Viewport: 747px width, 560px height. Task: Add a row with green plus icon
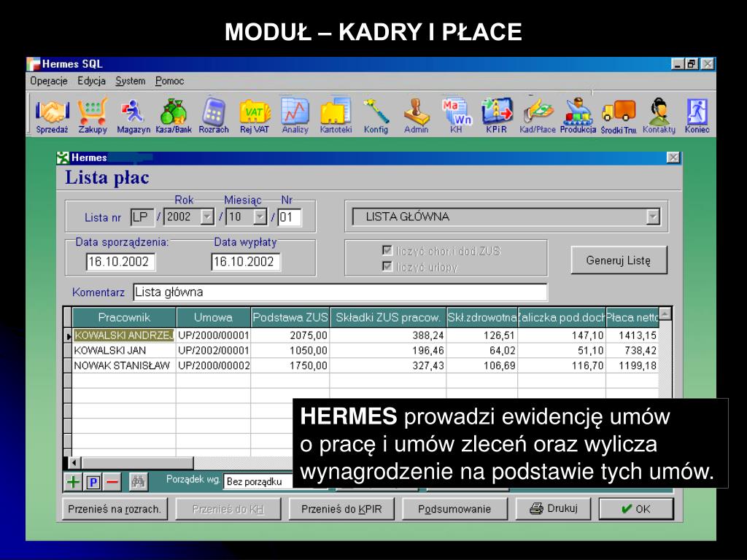tap(74, 482)
